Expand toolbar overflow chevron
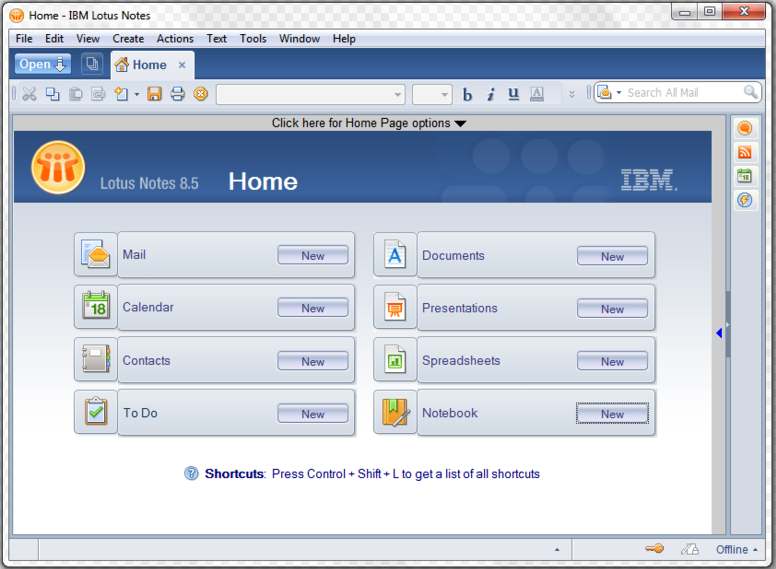This screenshot has height=569, width=776. [x=572, y=94]
